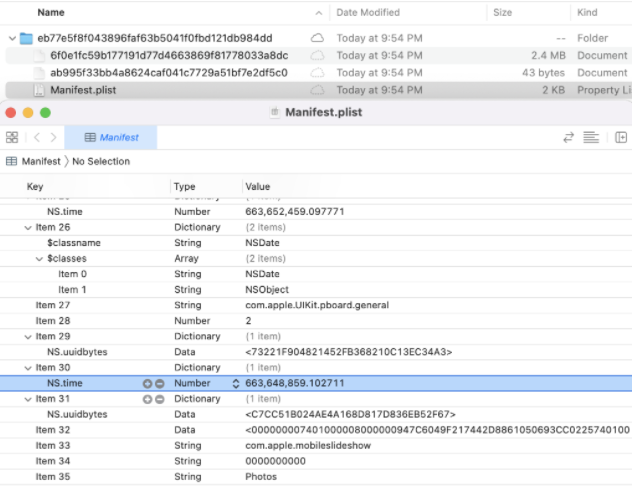Click plus button on NS.time row

tap(148, 383)
